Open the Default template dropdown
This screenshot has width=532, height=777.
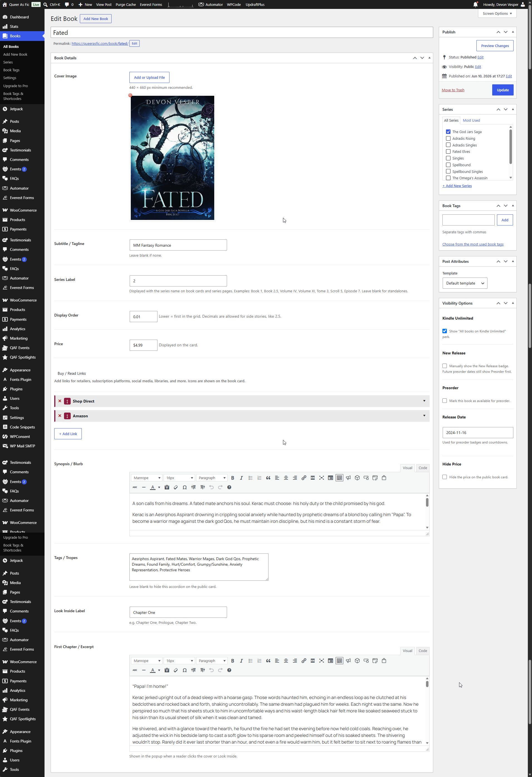pyautogui.click(x=465, y=283)
